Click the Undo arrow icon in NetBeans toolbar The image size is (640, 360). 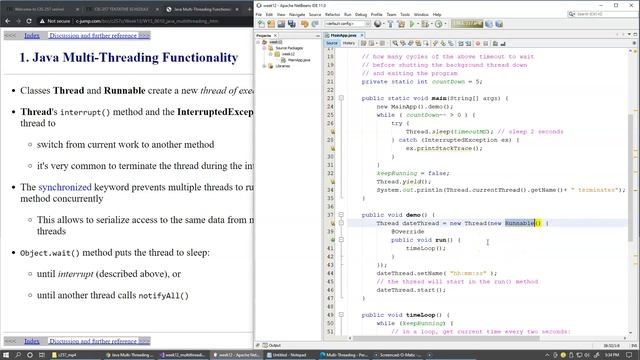tap(305, 24)
